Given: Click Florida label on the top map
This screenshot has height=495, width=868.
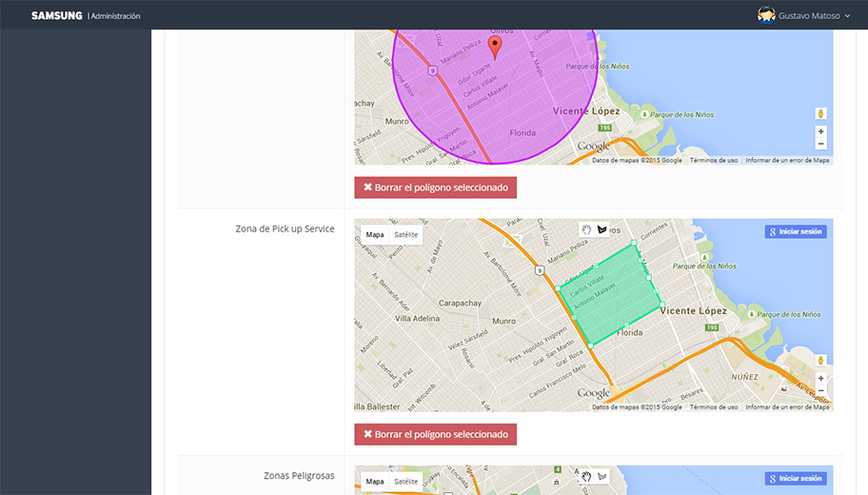Looking at the screenshot, I should pos(523,133).
